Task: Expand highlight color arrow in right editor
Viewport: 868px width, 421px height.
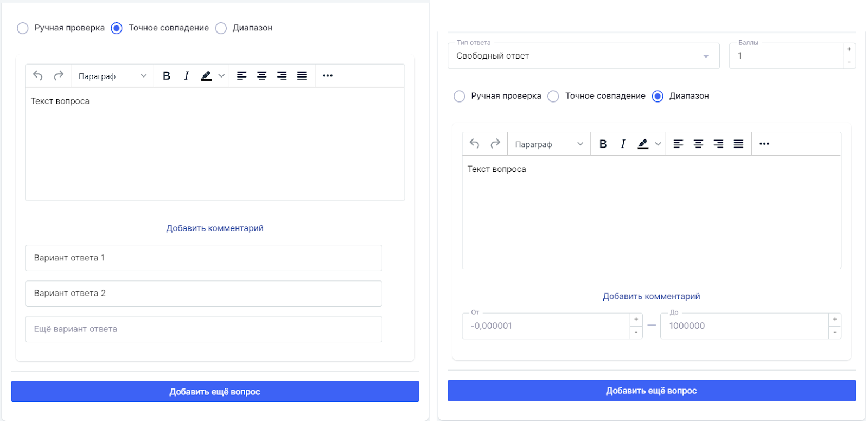Action: 658,144
